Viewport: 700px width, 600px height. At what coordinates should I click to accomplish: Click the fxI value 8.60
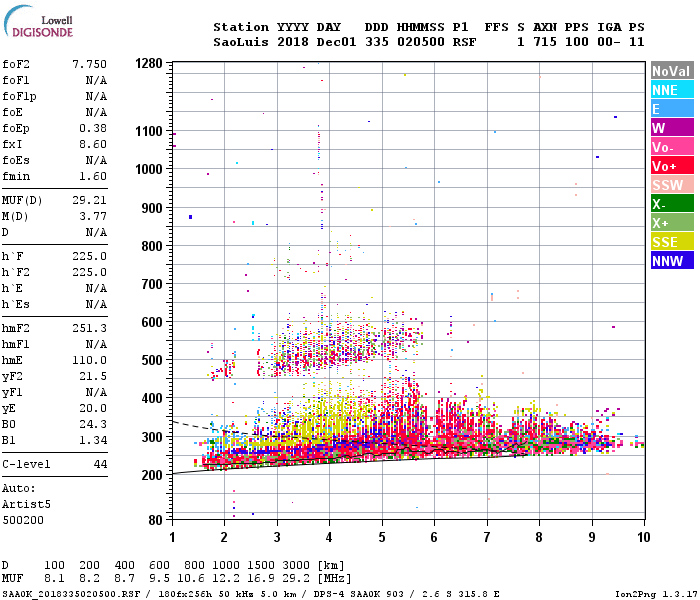(93, 144)
